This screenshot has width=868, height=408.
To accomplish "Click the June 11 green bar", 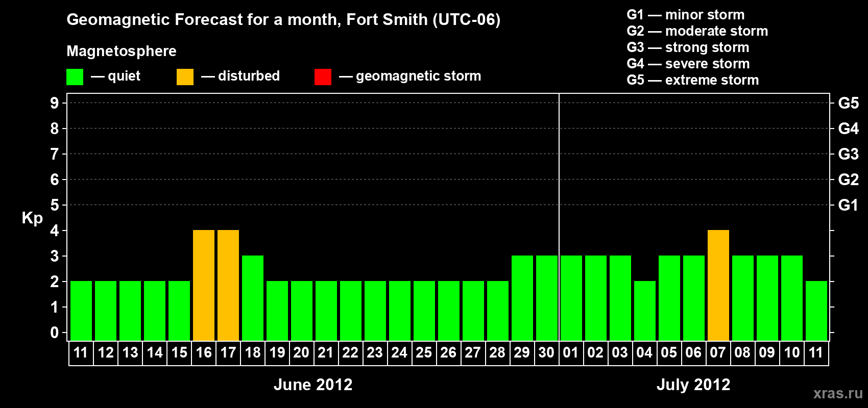I will pos(81,311).
